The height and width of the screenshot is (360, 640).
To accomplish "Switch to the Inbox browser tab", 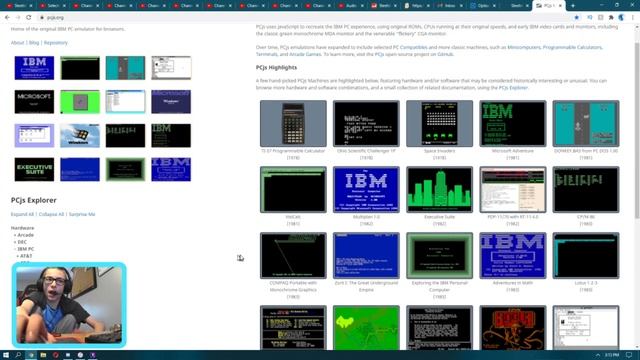I will [x=450, y=6].
